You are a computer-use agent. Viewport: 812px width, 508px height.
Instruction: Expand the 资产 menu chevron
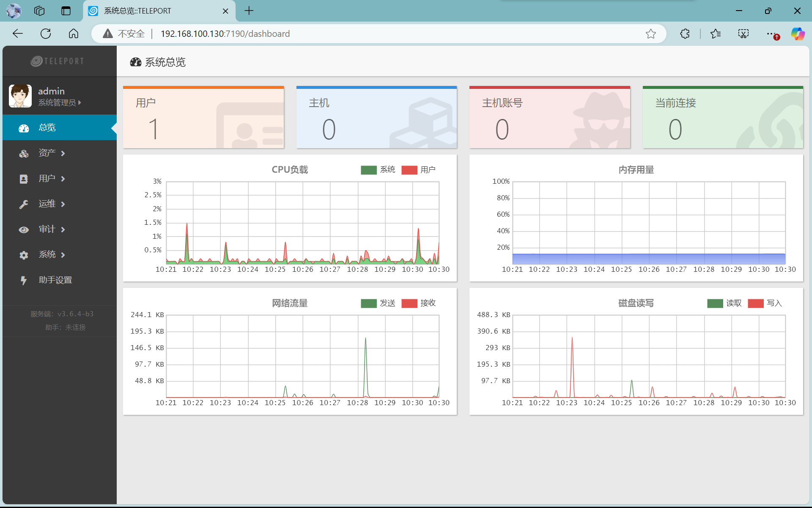click(x=63, y=153)
